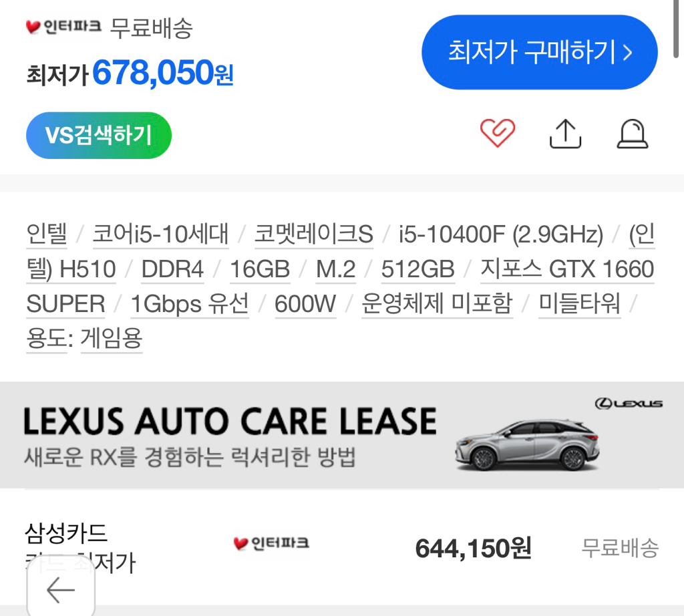Tap the heart wishlist icon

497,133
